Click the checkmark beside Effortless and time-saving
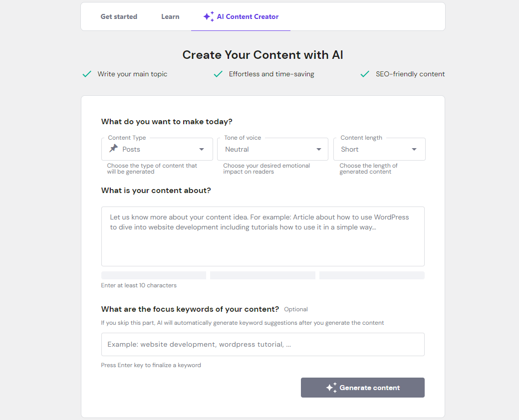Viewport: 519px width, 420px height. (218, 73)
